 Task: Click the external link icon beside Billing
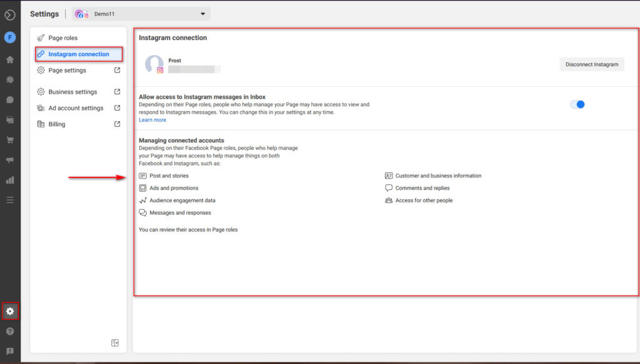coord(117,124)
